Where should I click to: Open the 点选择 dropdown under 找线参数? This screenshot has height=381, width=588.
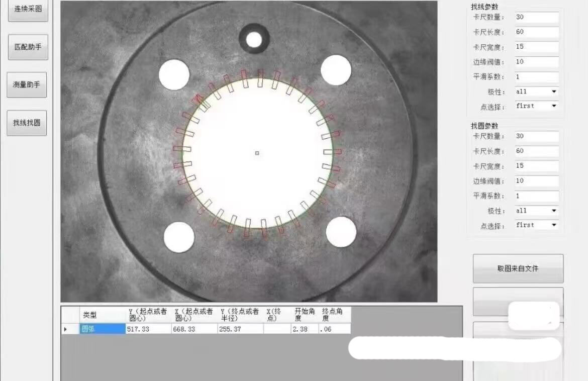tap(536, 106)
